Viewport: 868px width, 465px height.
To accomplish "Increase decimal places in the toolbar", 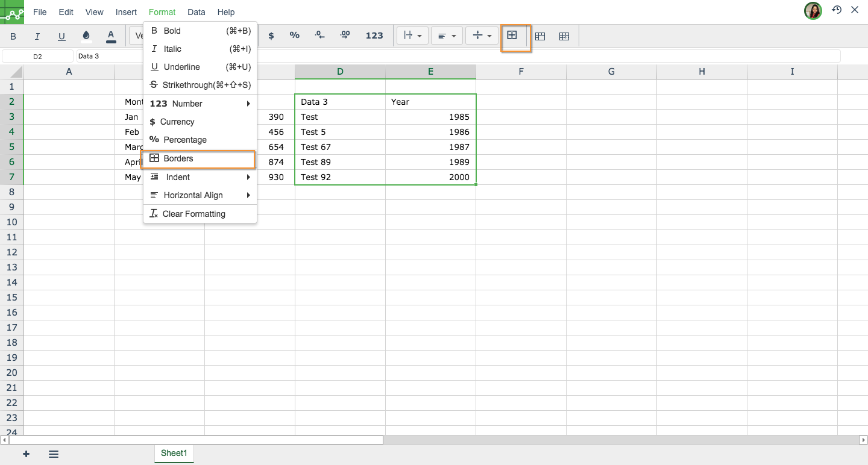I will pos(345,36).
